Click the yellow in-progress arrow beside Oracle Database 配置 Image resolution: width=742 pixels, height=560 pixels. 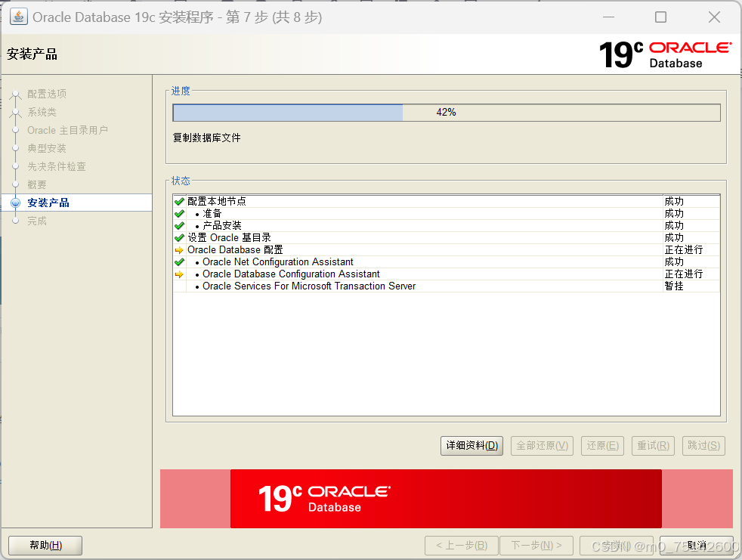coord(178,249)
